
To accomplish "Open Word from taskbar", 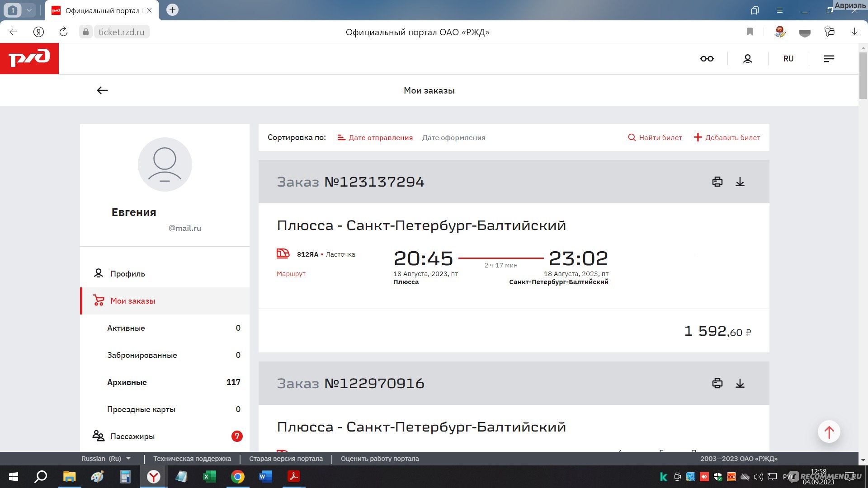I will pos(266,477).
